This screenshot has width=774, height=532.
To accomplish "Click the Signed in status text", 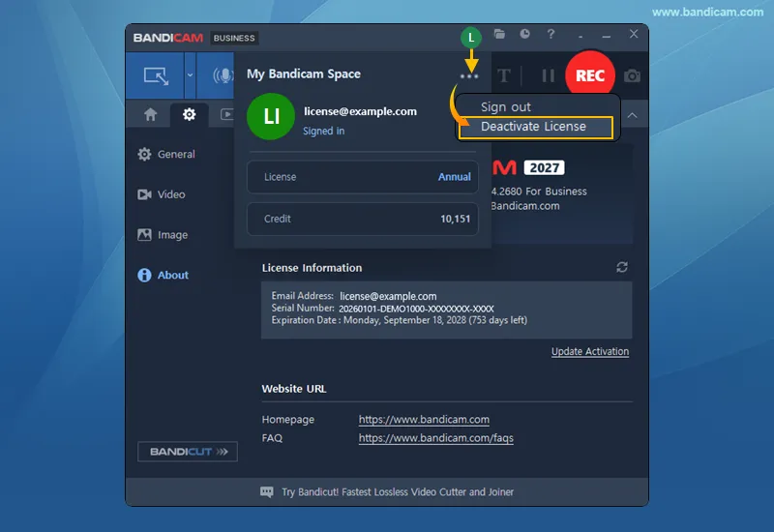I will pos(323,131).
